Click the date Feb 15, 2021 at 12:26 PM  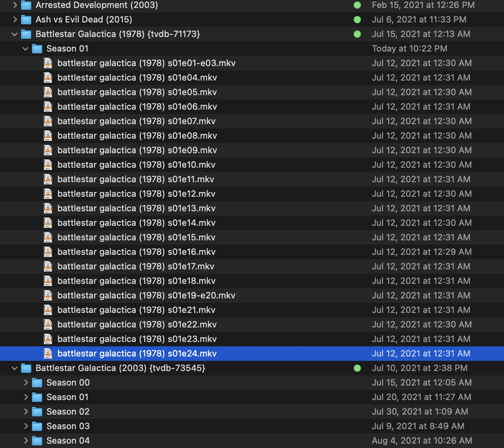click(x=423, y=5)
